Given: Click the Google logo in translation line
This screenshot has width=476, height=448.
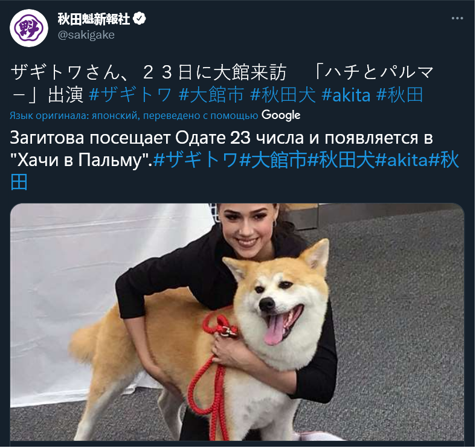Looking at the screenshot, I should pos(281,115).
